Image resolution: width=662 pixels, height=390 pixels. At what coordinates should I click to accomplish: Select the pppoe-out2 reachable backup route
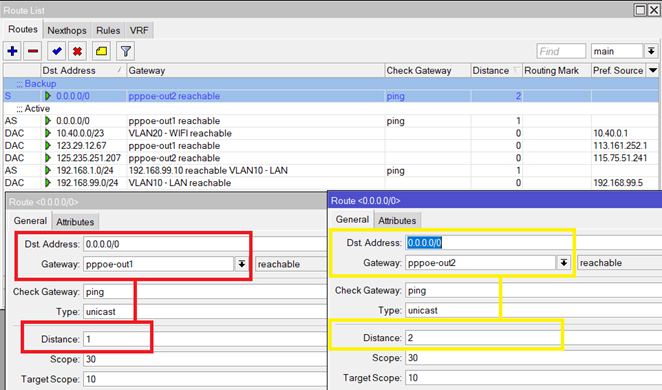(331, 96)
